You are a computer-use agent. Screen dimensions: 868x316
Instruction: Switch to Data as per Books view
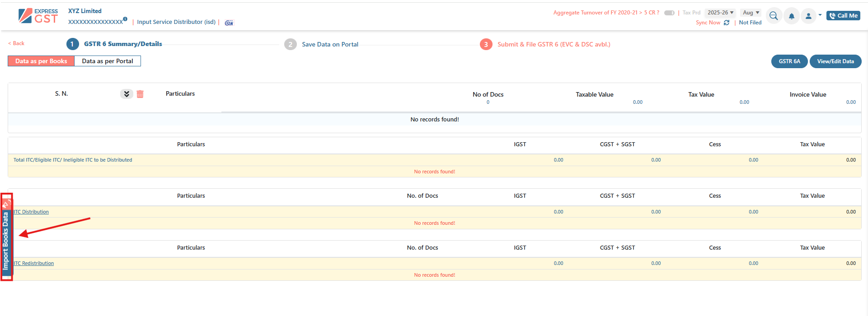[x=41, y=61]
